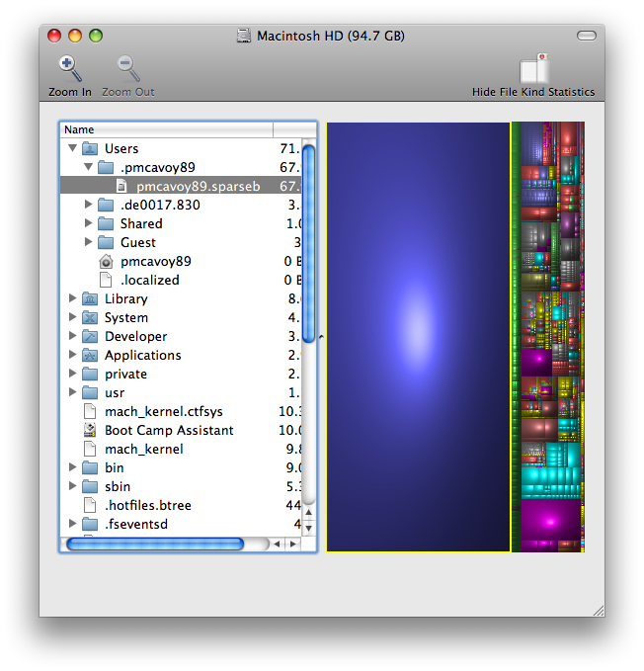
Task: Expand the Library folder triangle
Action: [73, 298]
